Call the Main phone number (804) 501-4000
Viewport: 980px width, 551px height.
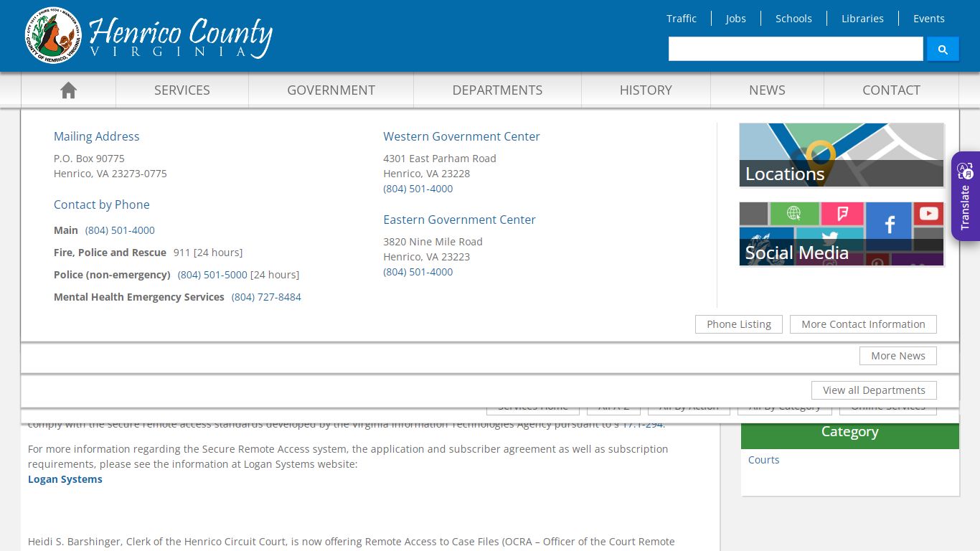pyautogui.click(x=120, y=230)
